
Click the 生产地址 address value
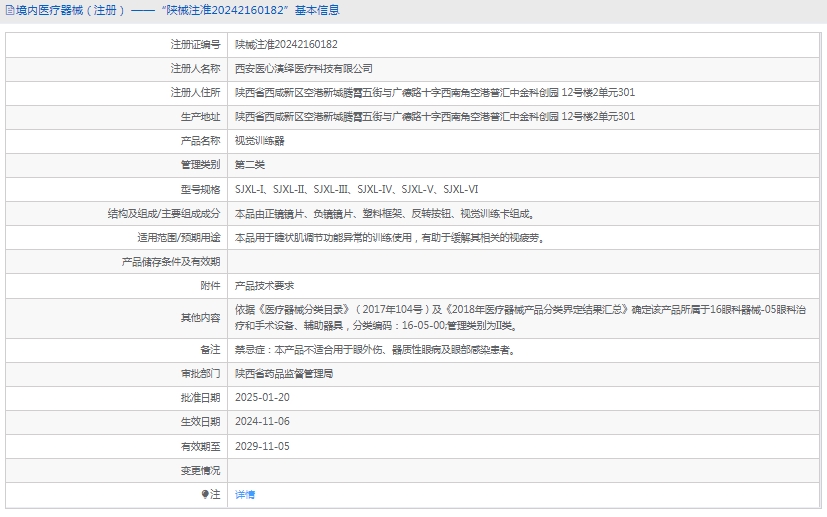[x=434, y=116]
